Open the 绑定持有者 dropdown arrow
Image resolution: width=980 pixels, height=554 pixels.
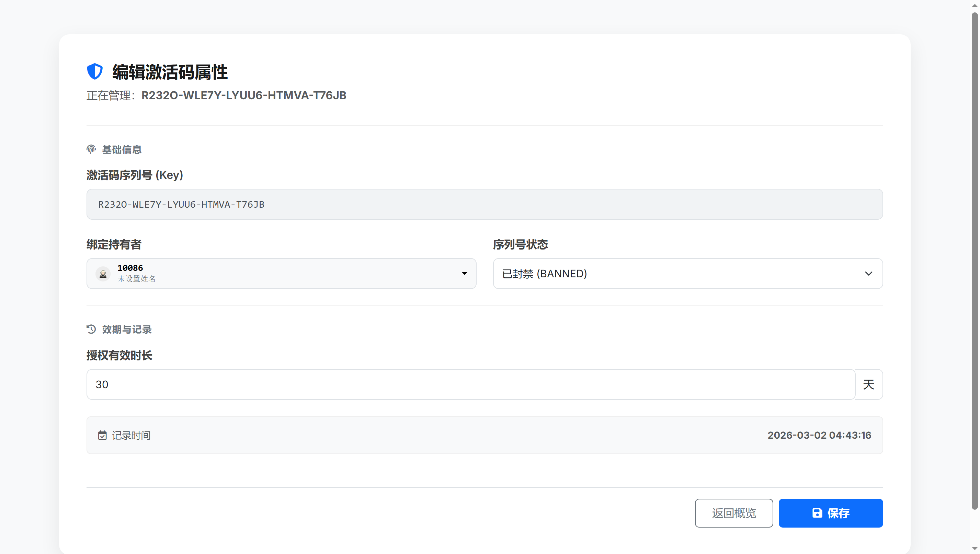464,274
